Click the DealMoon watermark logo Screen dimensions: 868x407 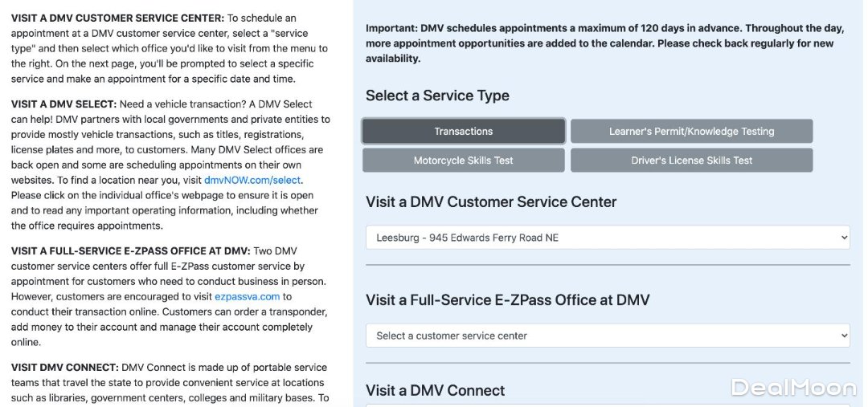tap(792, 388)
